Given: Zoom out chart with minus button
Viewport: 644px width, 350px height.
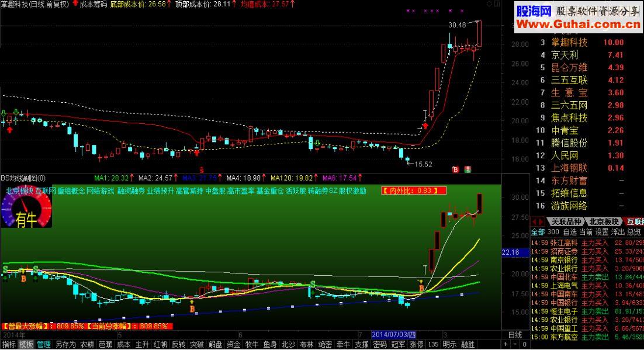Looking at the screenshot, I should [515, 344].
